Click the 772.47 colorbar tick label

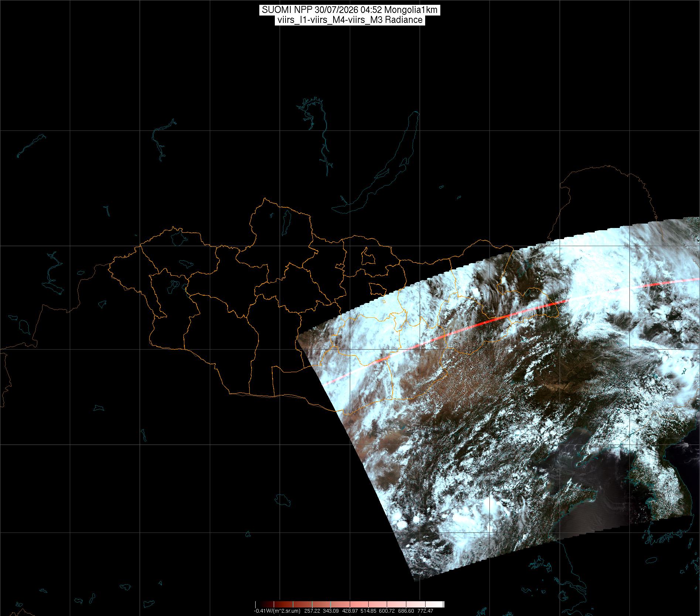tap(425, 611)
